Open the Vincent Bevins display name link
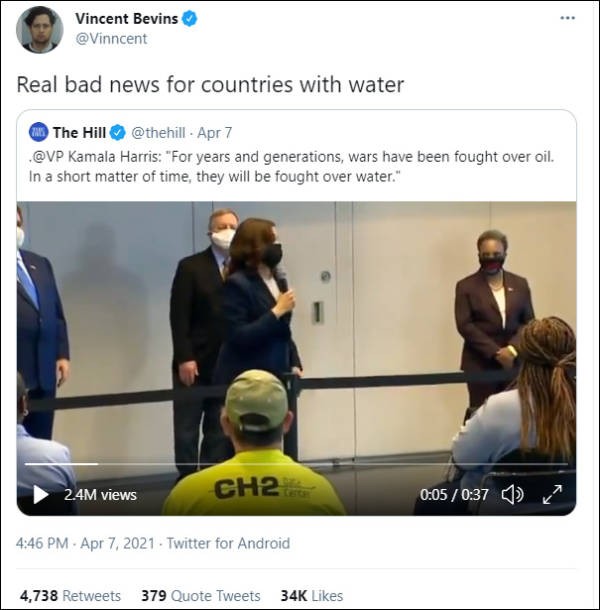The height and width of the screenshot is (610, 600). (x=126, y=19)
